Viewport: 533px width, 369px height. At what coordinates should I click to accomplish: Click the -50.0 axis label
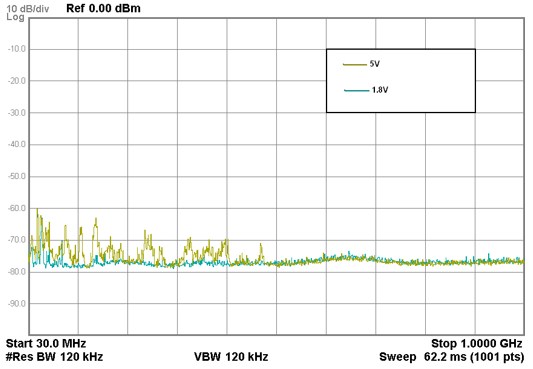pyautogui.click(x=17, y=176)
